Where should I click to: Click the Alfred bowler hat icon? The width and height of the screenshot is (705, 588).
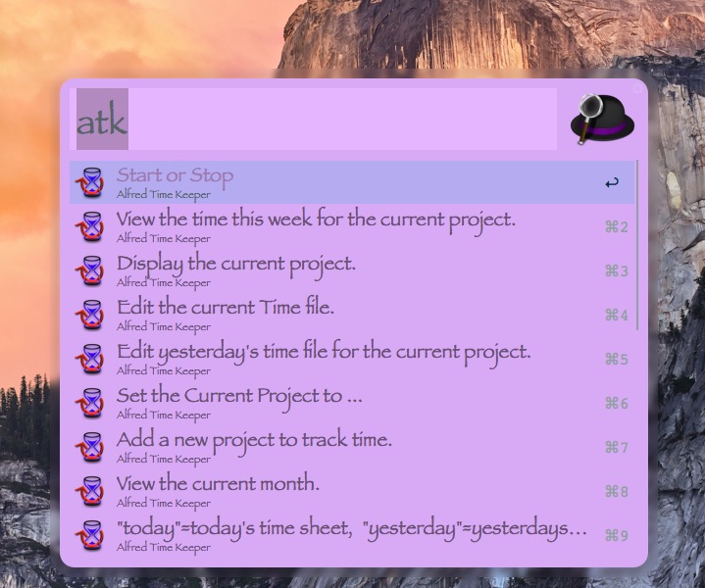[x=602, y=119]
